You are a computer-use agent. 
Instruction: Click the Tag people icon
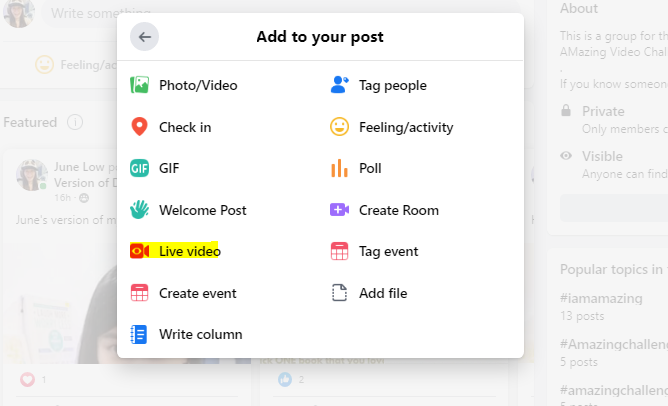(x=340, y=86)
